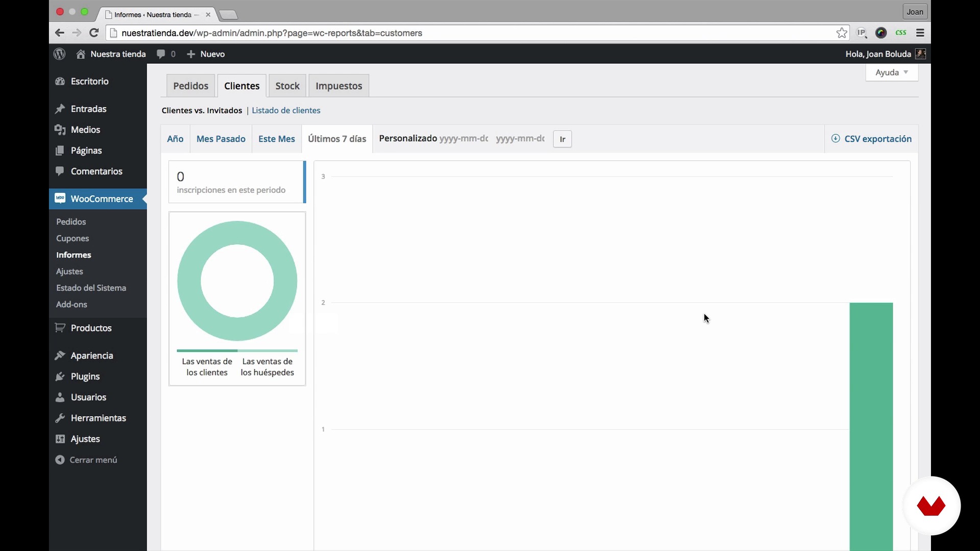
Task: Open Add-ons under WooCommerce submenu
Action: pos(71,304)
